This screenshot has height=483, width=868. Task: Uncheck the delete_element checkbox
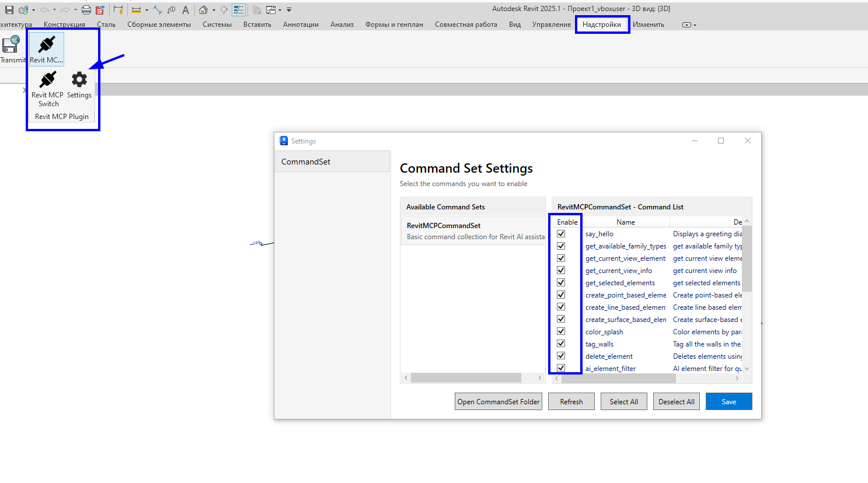point(561,356)
